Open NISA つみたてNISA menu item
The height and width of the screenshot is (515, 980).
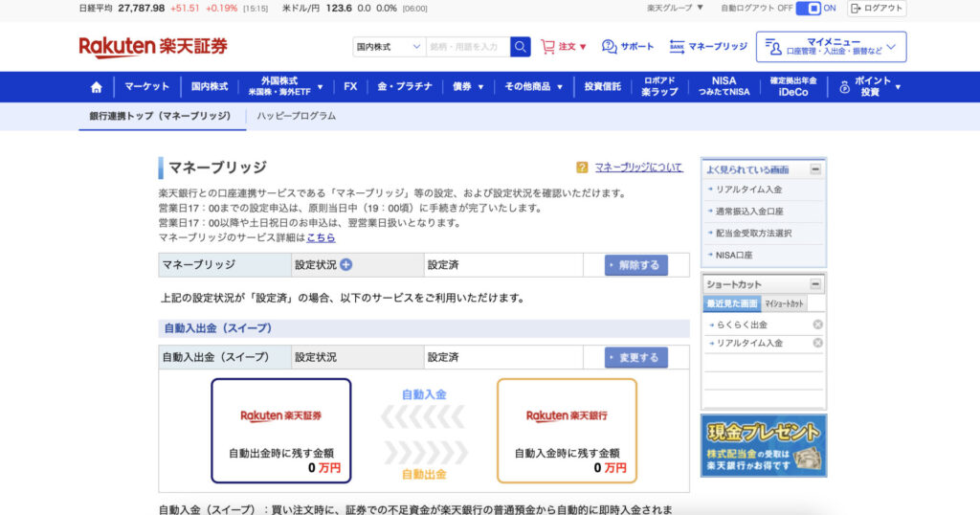click(x=724, y=87)
